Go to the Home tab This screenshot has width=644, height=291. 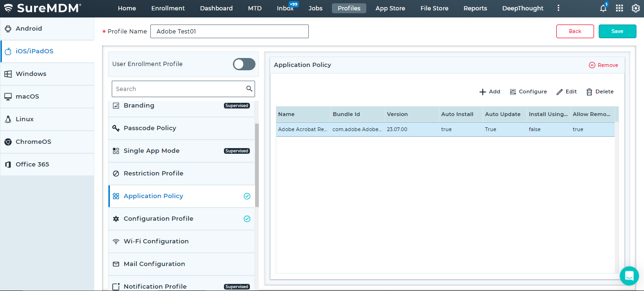pyautogui.click(x=127, y=8)
